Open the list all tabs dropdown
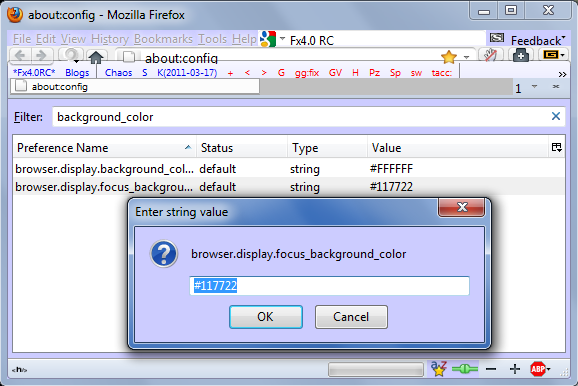Viewport: 578px width, 386px height. coord(534,86)
